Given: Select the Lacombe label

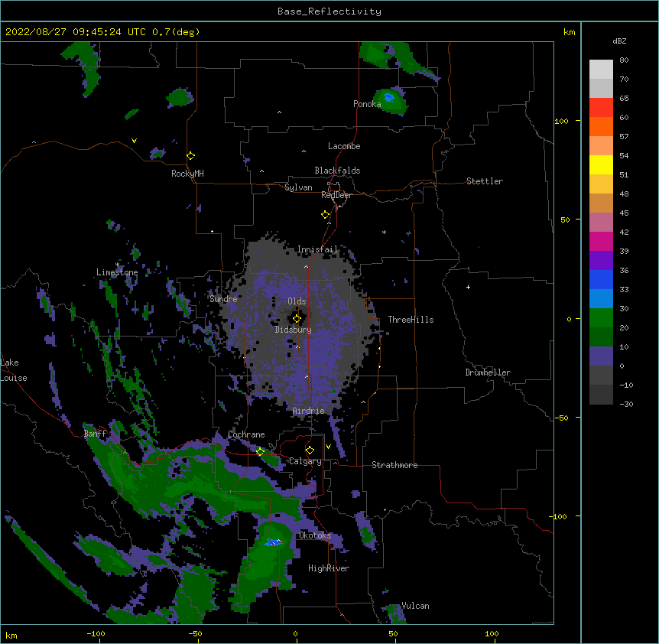Looking at the screenshot, I should point(344,146).
